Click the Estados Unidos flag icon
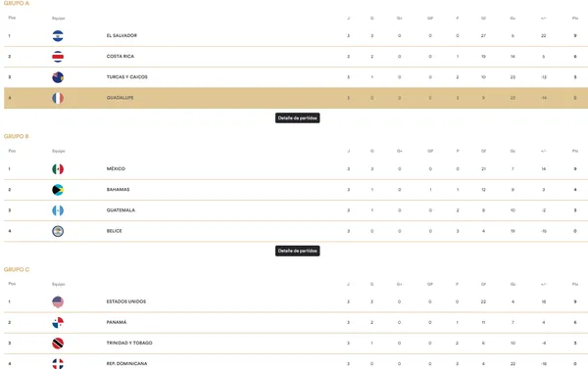 pos(58,301)
